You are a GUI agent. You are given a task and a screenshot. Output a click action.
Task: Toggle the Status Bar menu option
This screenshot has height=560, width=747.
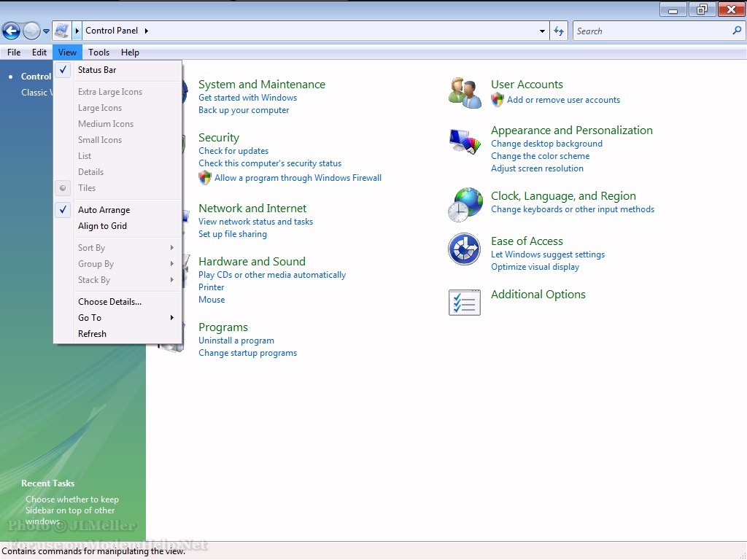click(x=97, y=70)
